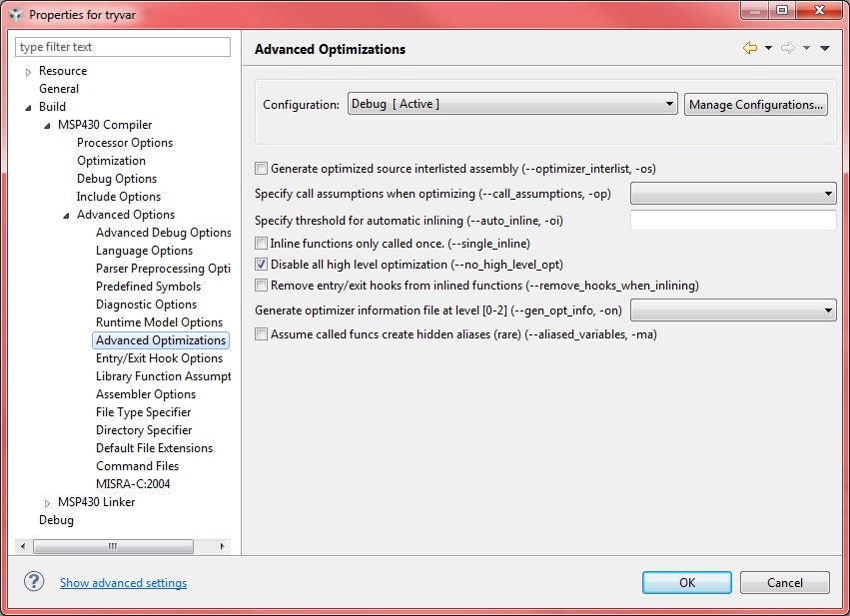This screenshot has height=616, width=850.
Task: Click the Properties window title icon
Action: 16,15
